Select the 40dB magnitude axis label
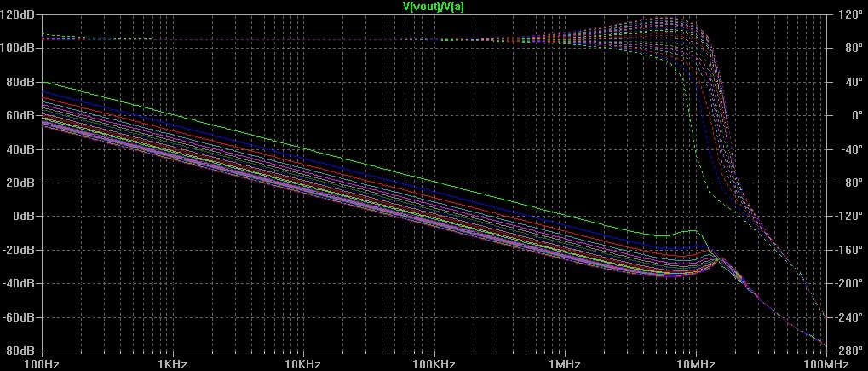This screenshot has height=371, width=868. (x=20, y=149)
